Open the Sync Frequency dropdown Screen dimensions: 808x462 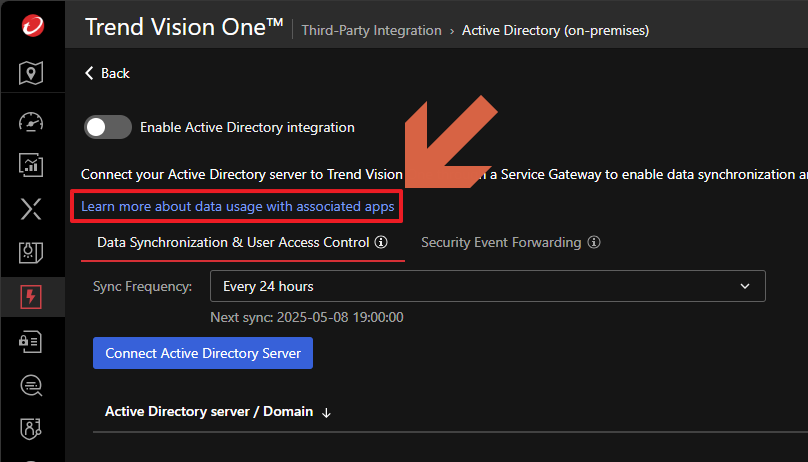pyautogui.click(x=487, y=286)
